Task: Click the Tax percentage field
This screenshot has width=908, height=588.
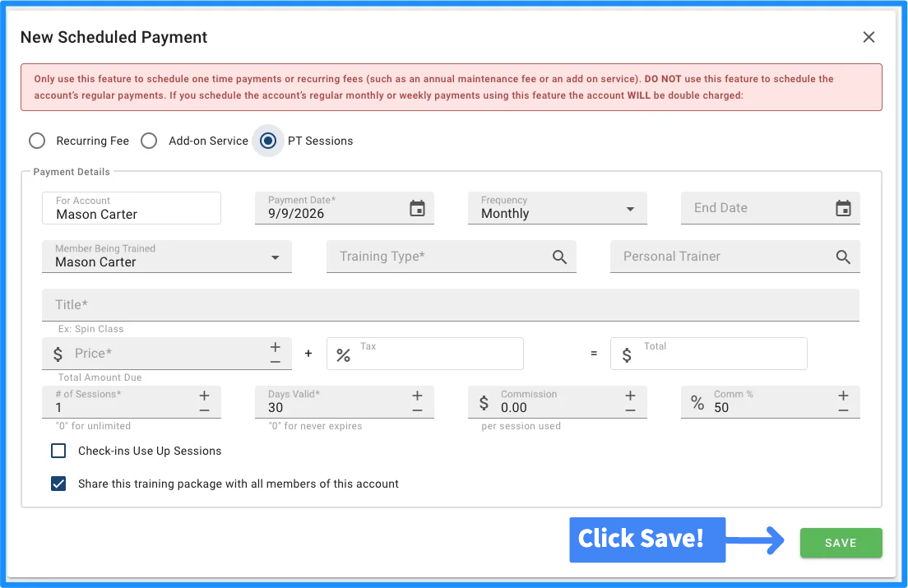Action: [x=425, y=354]
